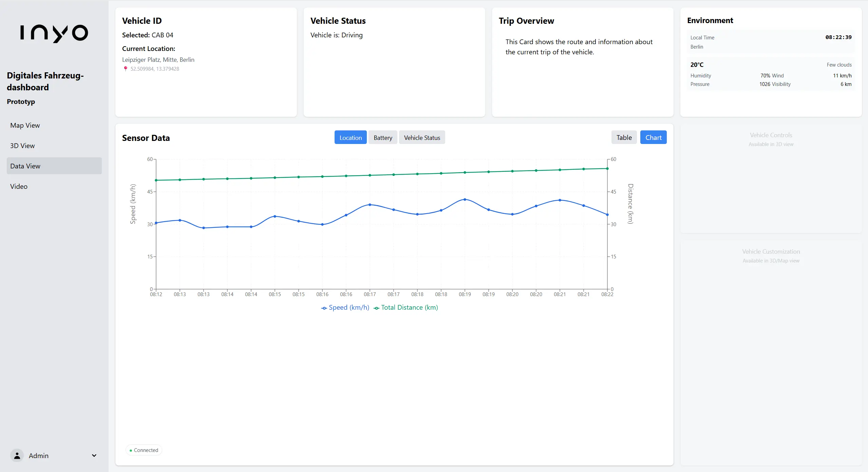The image size is (868, 472).
Task: Click Trip Overview card heading
Action: tap(526, 21)
